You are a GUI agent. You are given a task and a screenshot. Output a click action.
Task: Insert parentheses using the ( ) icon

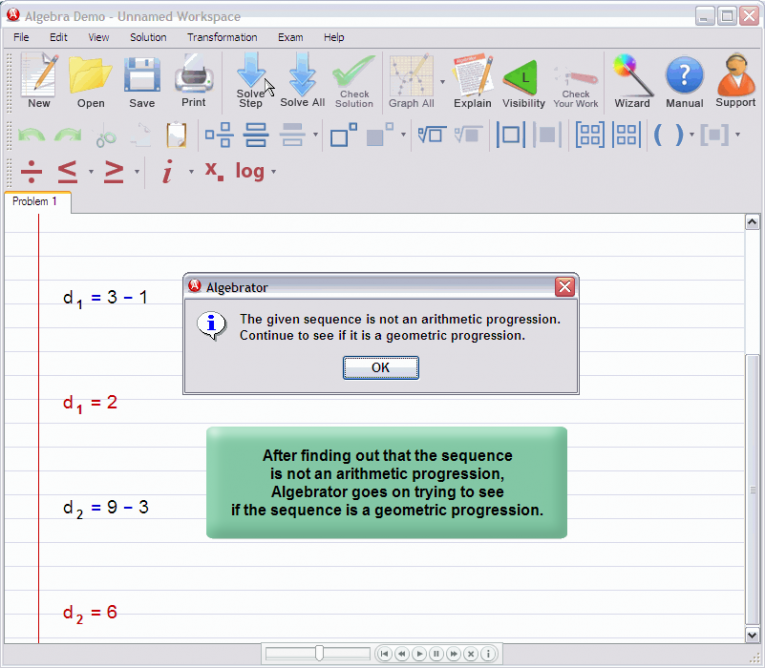(668, 135)
